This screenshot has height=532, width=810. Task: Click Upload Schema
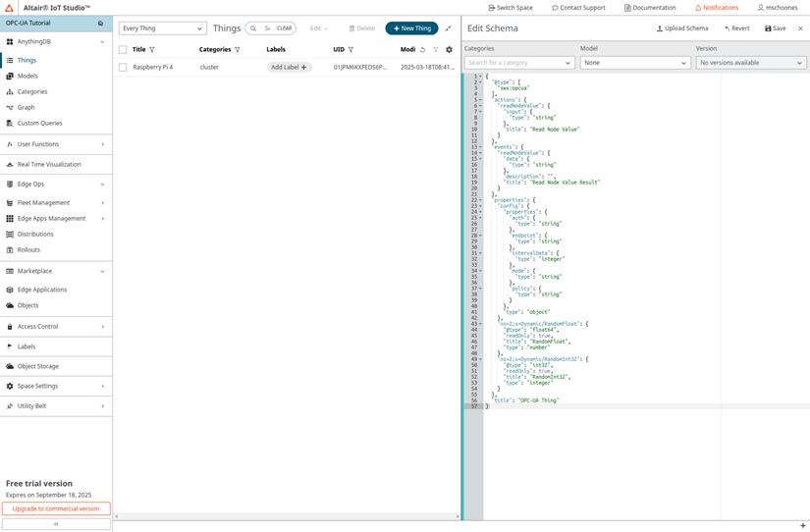coord(682,28)
